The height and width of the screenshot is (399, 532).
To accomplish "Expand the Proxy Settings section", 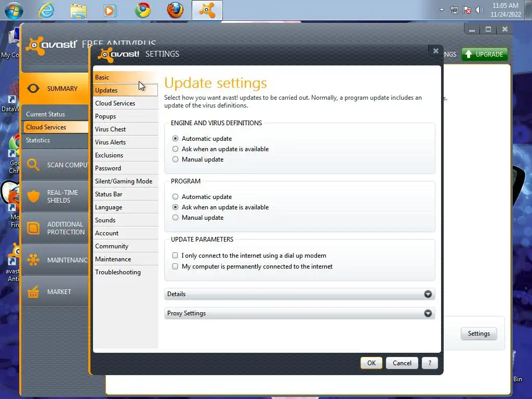I will (x=299, y=313).
